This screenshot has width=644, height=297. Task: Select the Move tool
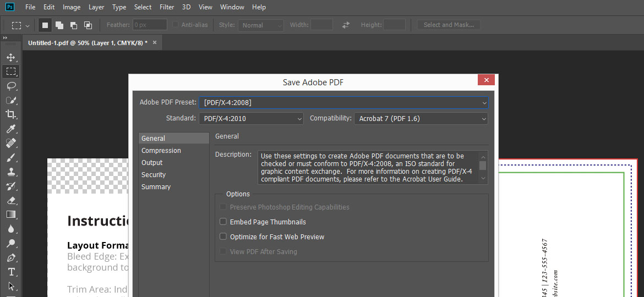pyautogui.click(x=11, y=57)
